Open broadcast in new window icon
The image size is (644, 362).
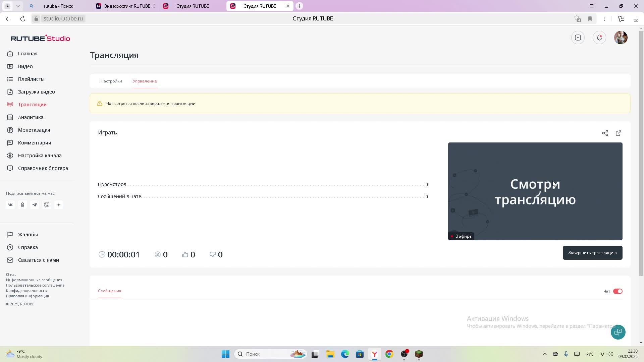619,133
